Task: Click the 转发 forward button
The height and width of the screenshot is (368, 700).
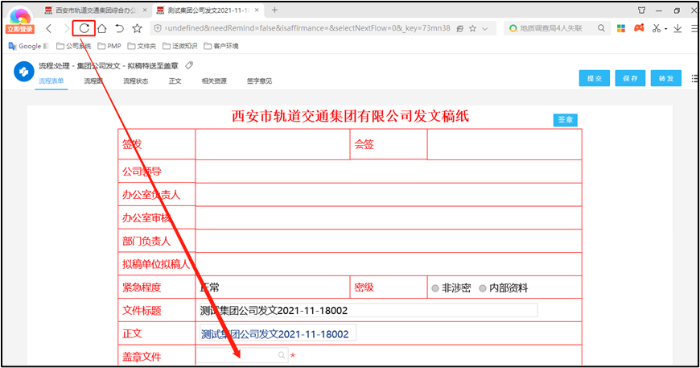Action: pyautogui.click(x=666, y=78)
